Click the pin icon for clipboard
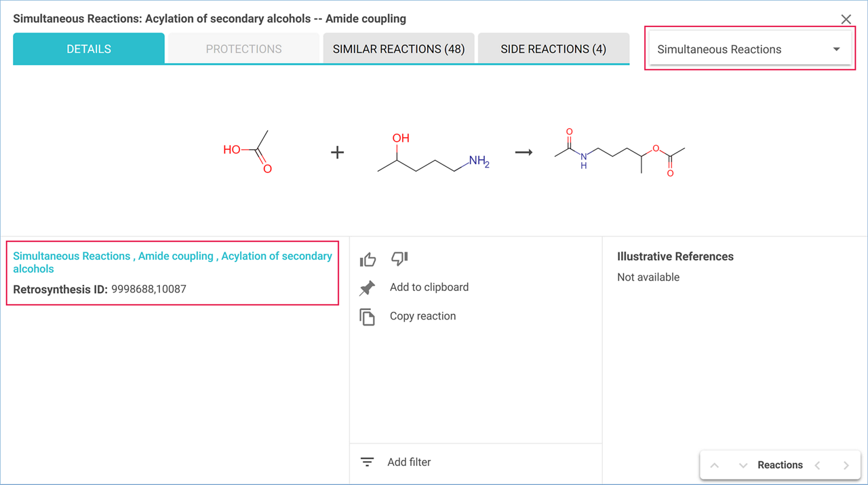 pos(367,288)
